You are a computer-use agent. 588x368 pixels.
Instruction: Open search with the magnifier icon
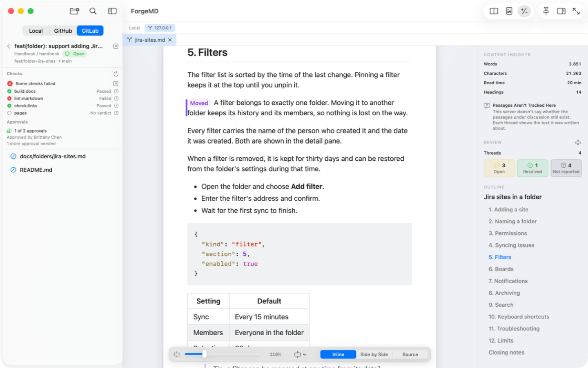click(93, 11)
